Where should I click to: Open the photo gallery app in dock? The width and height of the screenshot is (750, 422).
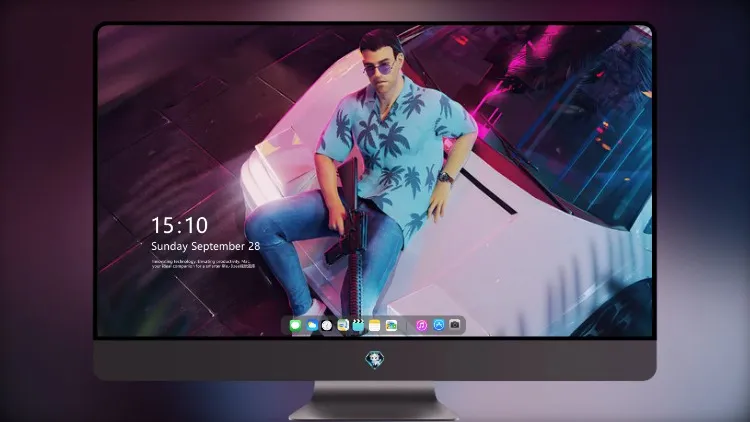pos(391,326)
